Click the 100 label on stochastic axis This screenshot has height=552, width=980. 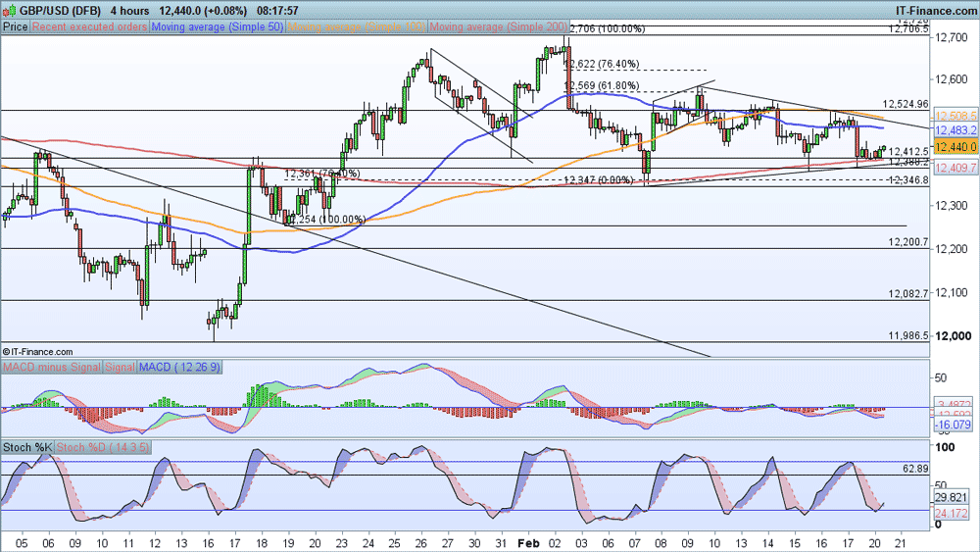click(946, 447)
